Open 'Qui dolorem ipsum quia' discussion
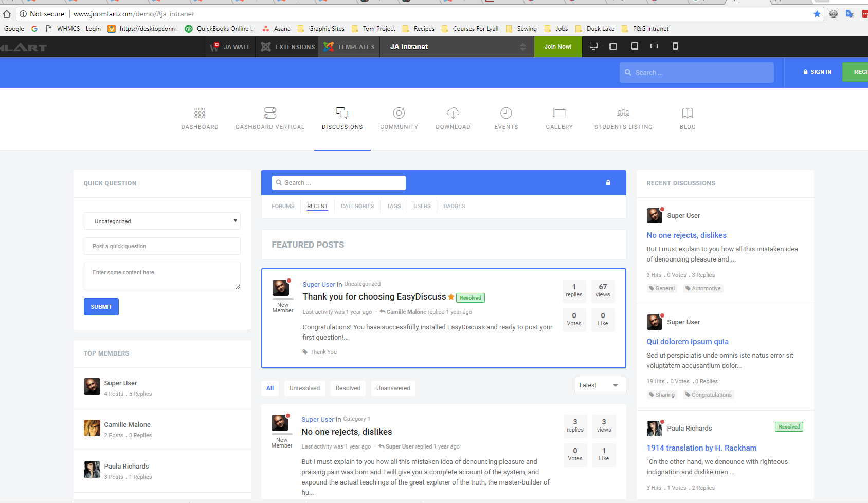This screenshot has width=868, height=503. click(688, 342)
